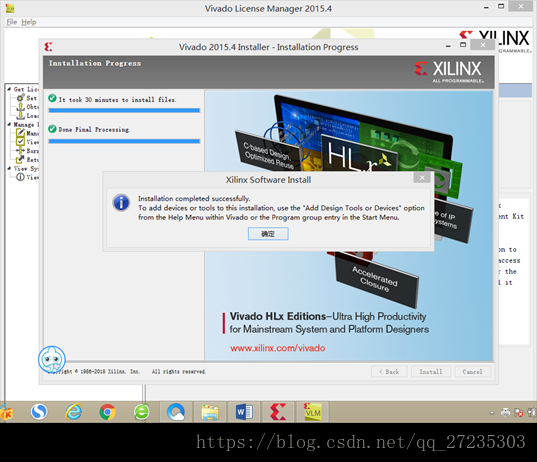Close the Xilinx Software Install dialog
537x462 pixels.
click(x=422, y=177)
